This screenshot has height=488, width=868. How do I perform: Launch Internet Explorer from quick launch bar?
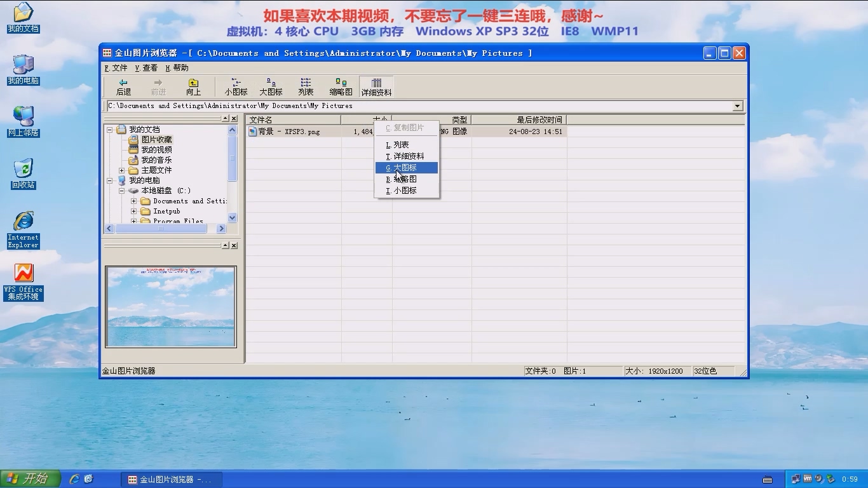(x=74, y=479)
